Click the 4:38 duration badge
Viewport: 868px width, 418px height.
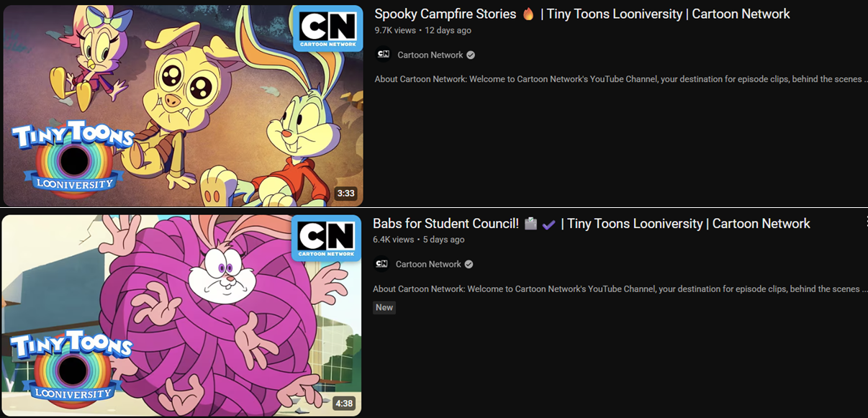[x=344, y=404]
